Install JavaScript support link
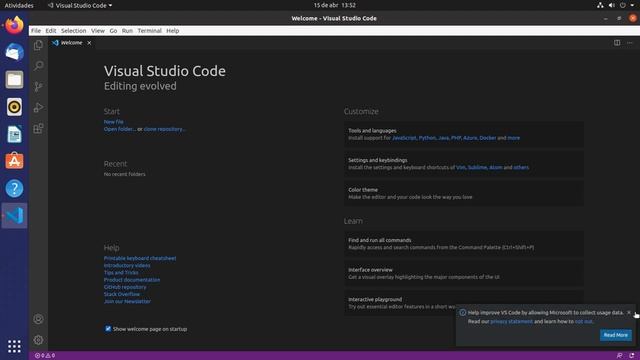Image resolution: width=640 pixels, height=360 pixels. [x=404, y=138]
